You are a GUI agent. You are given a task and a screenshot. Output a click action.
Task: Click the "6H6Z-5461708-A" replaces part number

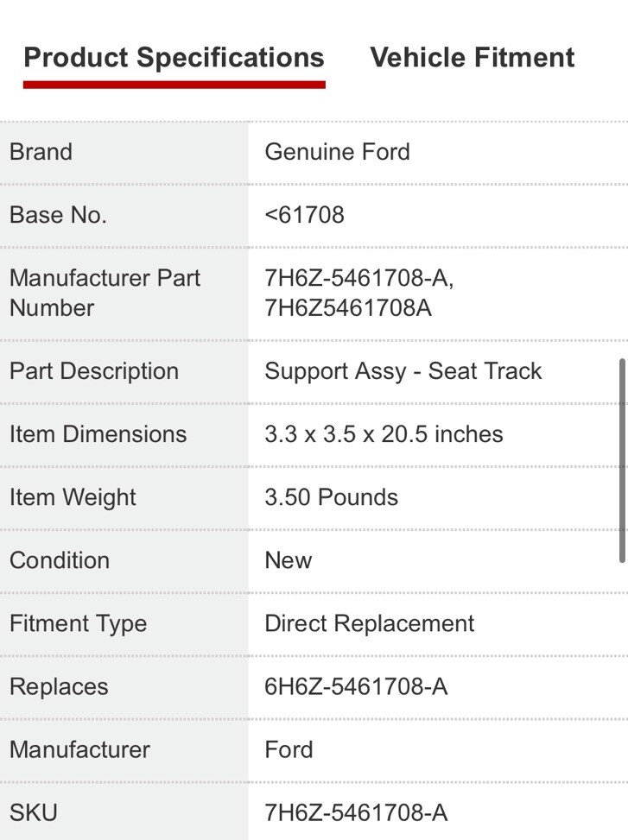click(x=356, y=686)
